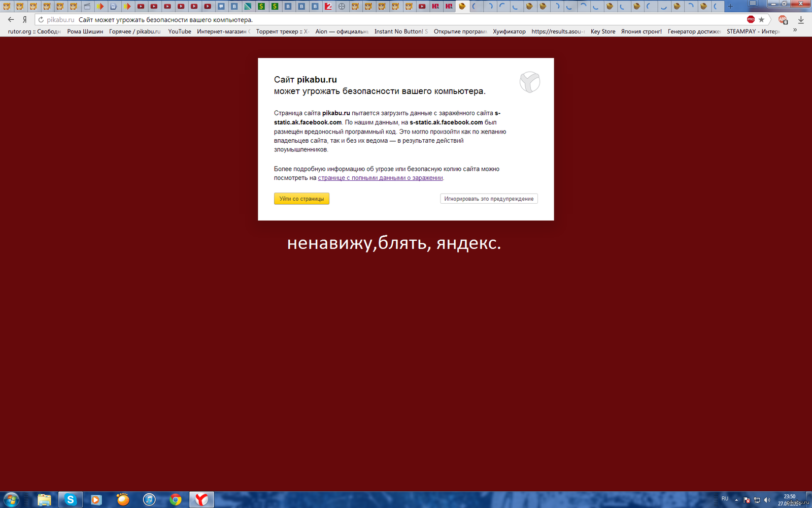Reload the page with the refresh icon
Viewport: 812px width, 508px height.
[41, 20]
